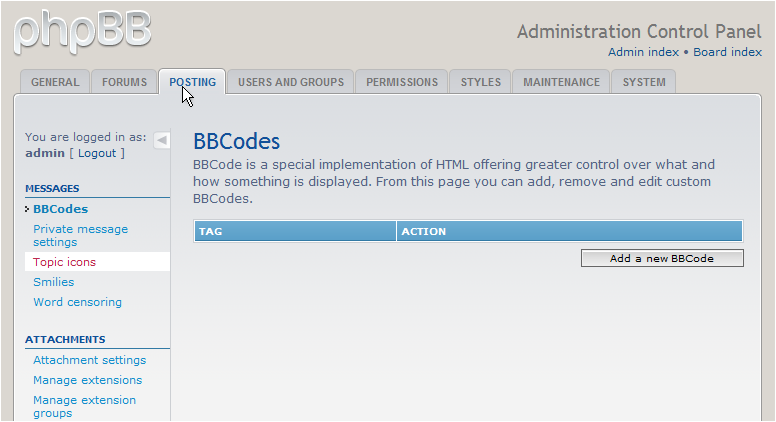This screenshot has width=776, height=422.
Task: Select the Posting tab
Action: point(192,82)
